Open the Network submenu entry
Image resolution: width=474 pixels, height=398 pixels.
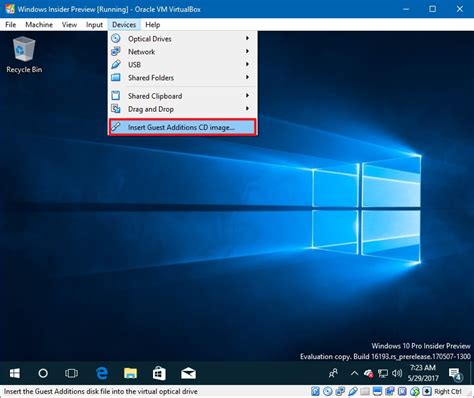(182, 52)
